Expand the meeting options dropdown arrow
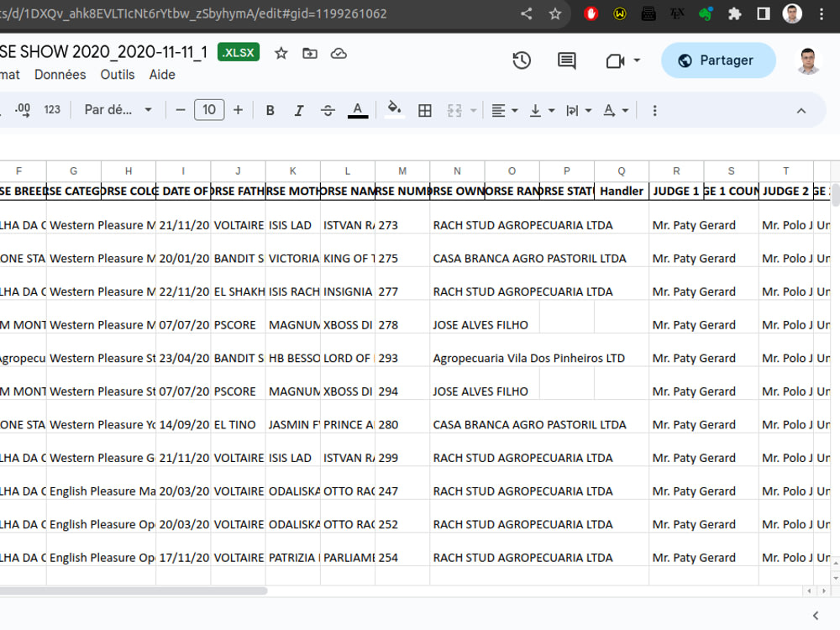Viewport: 840px width, 630px height. [637, 60]
